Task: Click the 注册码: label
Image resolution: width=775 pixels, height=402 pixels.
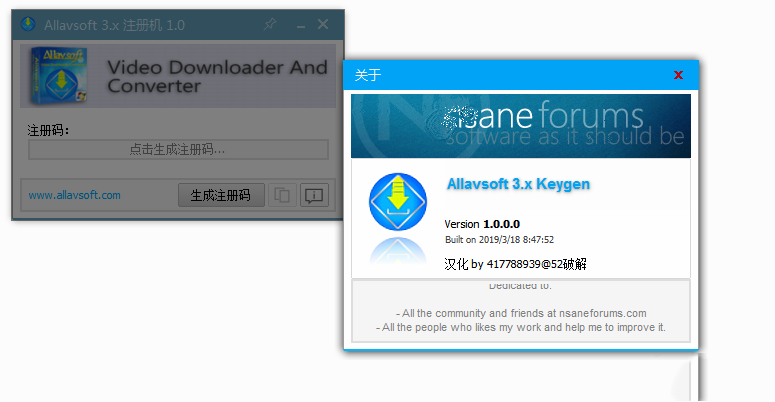Action: point(48,131)
